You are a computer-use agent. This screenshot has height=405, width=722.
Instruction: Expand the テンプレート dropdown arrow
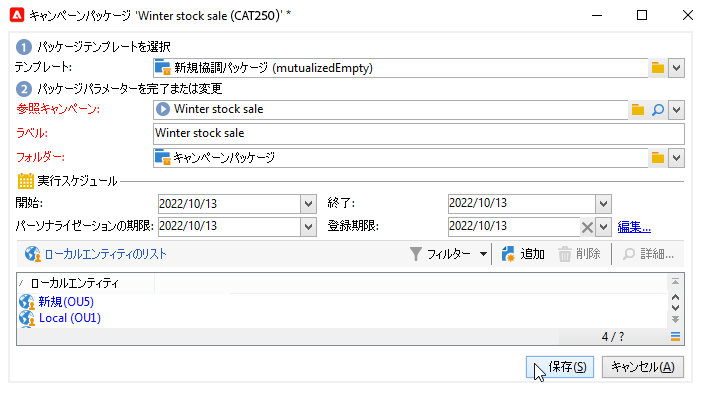(676, 67)
